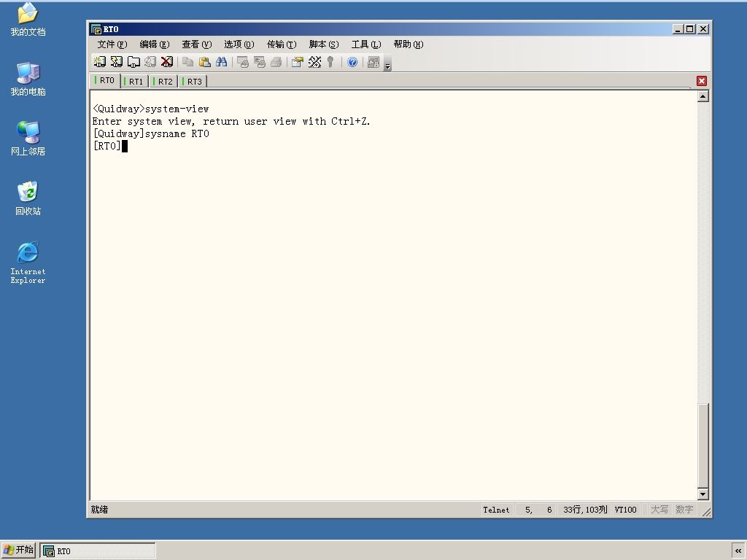The image size is (747, 560).
Task: Open the 选项(O) menu
Action: 239,44
